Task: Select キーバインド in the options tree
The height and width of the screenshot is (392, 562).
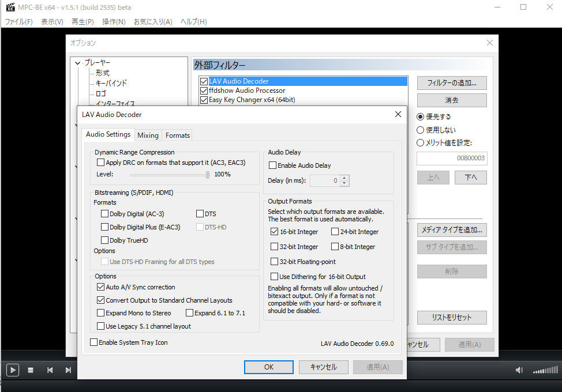Action: tap(111, 83)
